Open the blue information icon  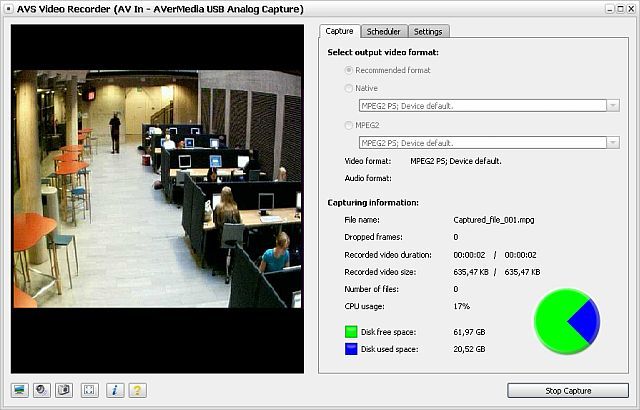tap(115, 390)
